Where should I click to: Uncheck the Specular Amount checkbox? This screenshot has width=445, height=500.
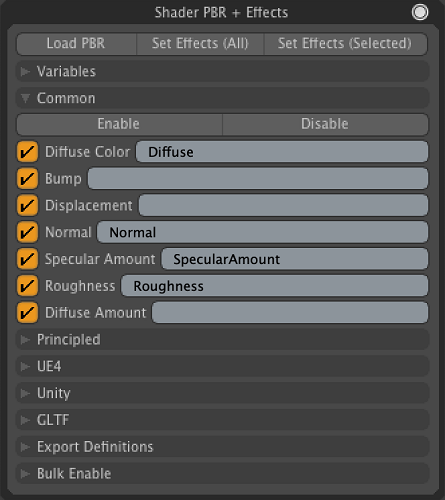27,259
